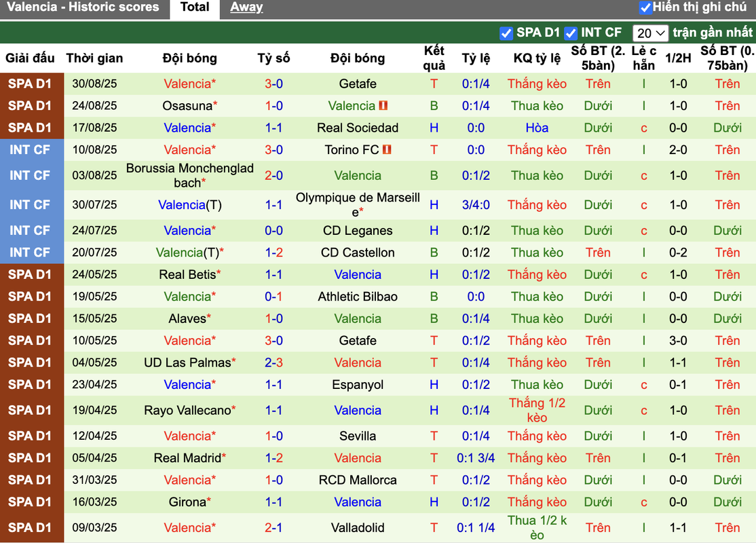Open Borussia Monchengladbach team link
Image resolution: width=756 pixels, height=543 pixels.
click(189, 176)
